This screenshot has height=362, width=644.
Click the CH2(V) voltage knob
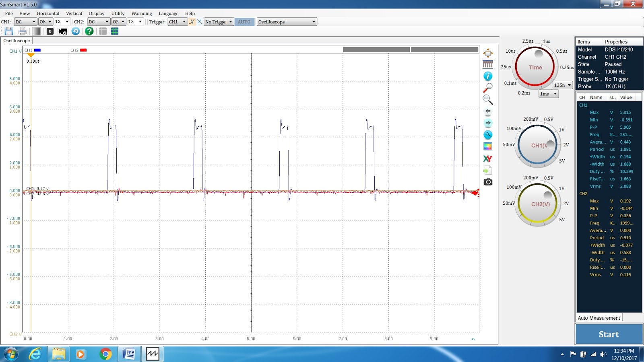pos(538,204)
